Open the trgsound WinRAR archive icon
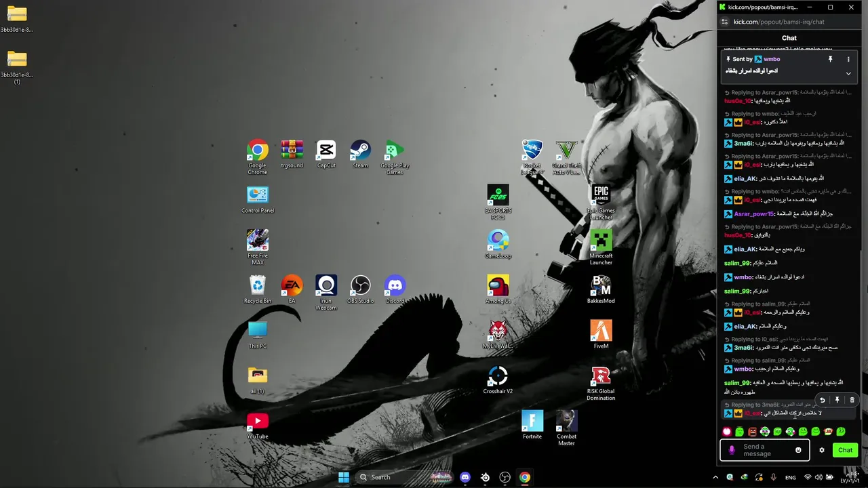 click(292, 154)
